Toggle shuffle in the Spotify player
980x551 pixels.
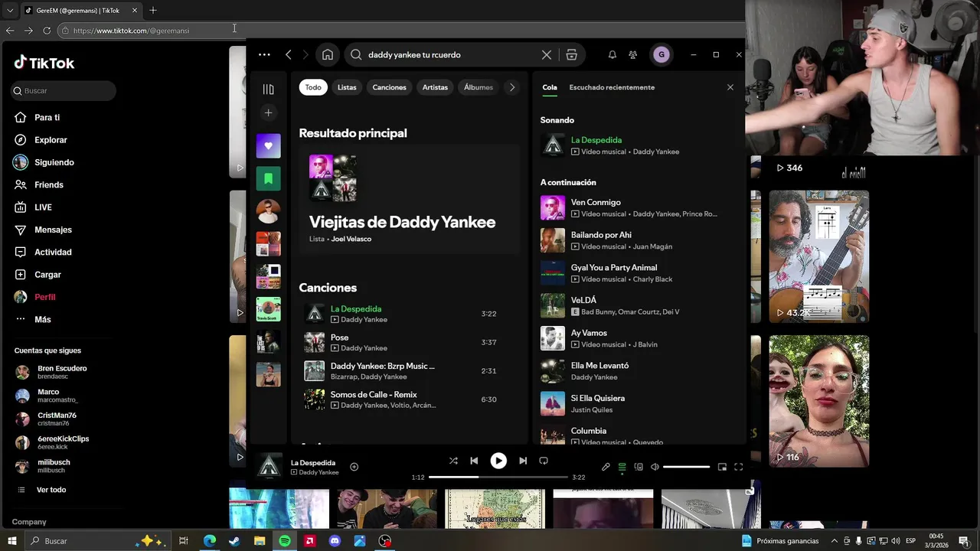[453, 461]
